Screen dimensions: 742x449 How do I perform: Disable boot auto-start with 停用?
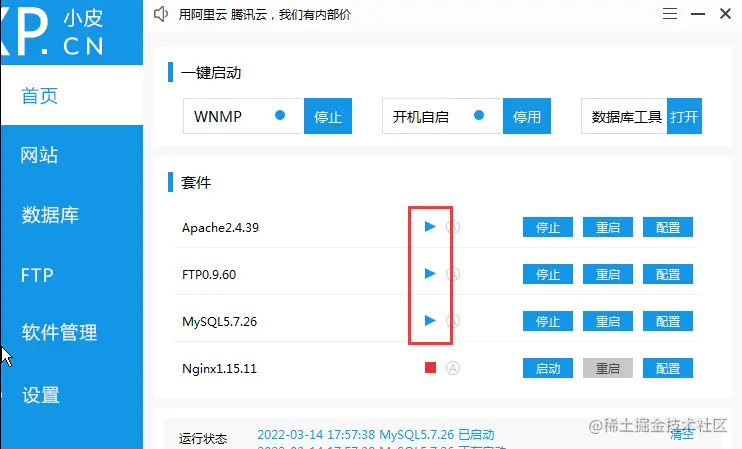pos(527,116)
